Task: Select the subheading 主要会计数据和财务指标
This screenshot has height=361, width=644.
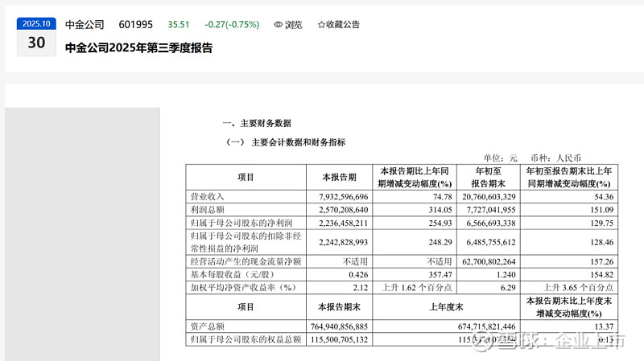Action: (298, 142)
